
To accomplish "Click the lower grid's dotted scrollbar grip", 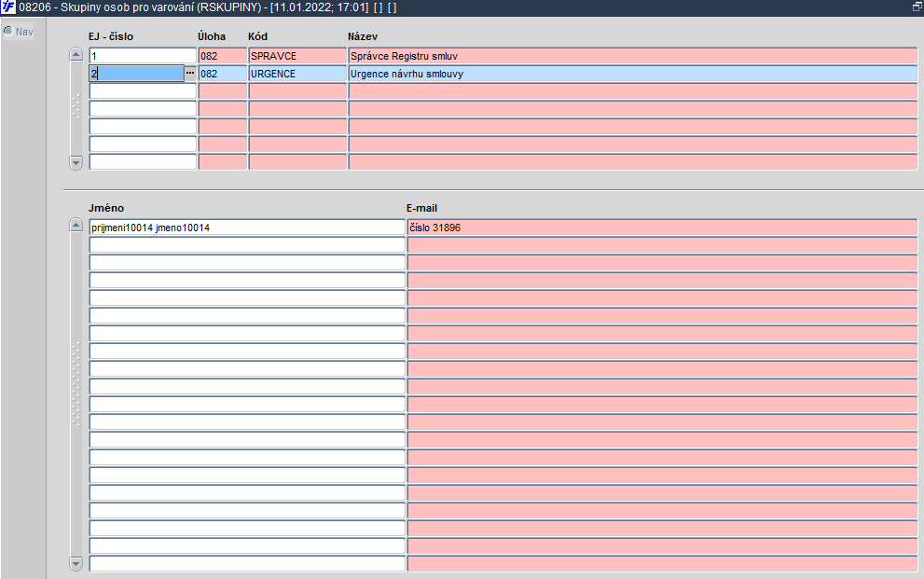I will (x=76, y=384).
